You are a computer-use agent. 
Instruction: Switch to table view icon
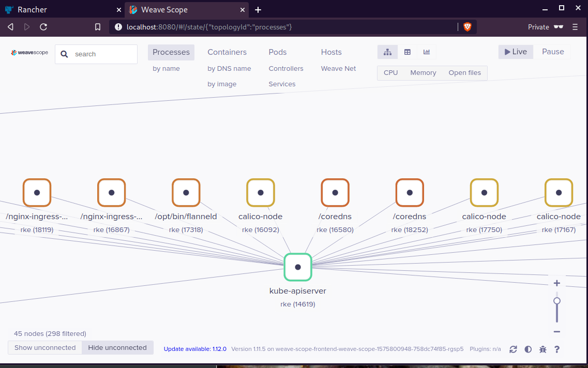coord(408,52)
